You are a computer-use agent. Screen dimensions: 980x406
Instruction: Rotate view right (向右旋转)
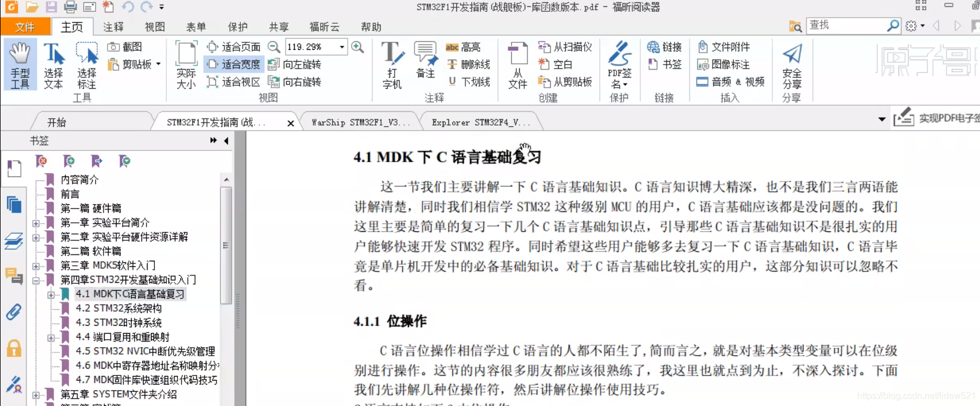(295, 82)
